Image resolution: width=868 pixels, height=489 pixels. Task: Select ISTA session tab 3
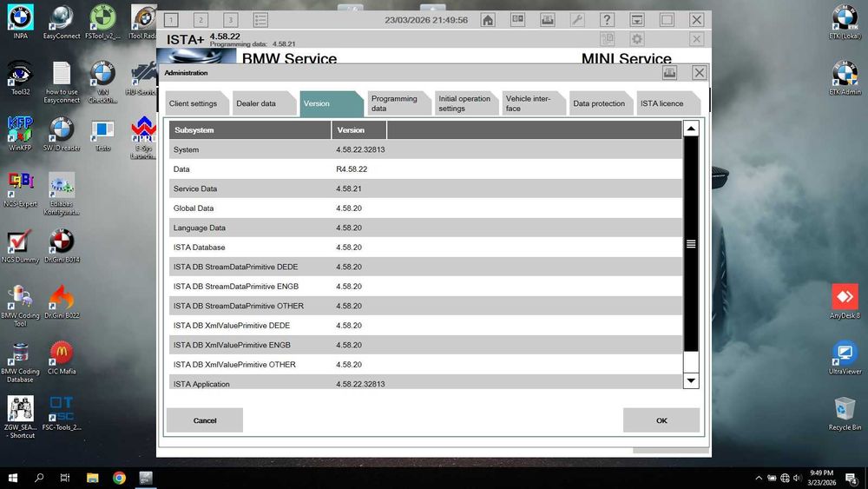[231, 20]
